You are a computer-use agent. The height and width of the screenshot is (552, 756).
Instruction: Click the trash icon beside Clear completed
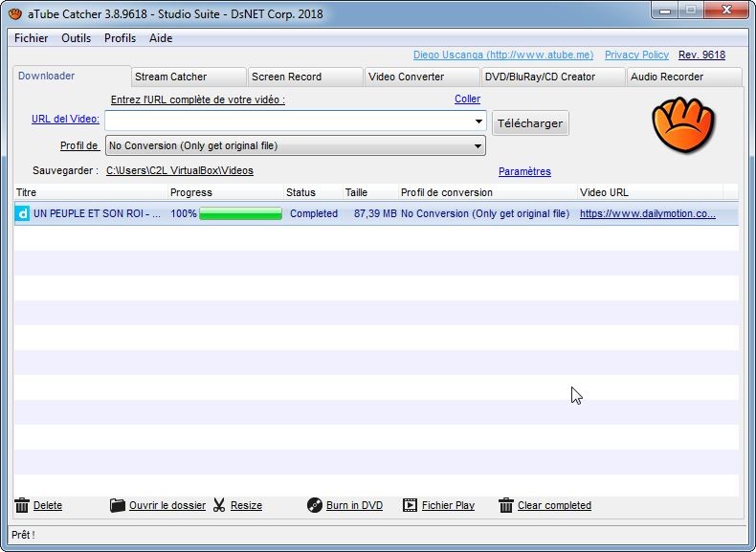click(x=506, y=505)
